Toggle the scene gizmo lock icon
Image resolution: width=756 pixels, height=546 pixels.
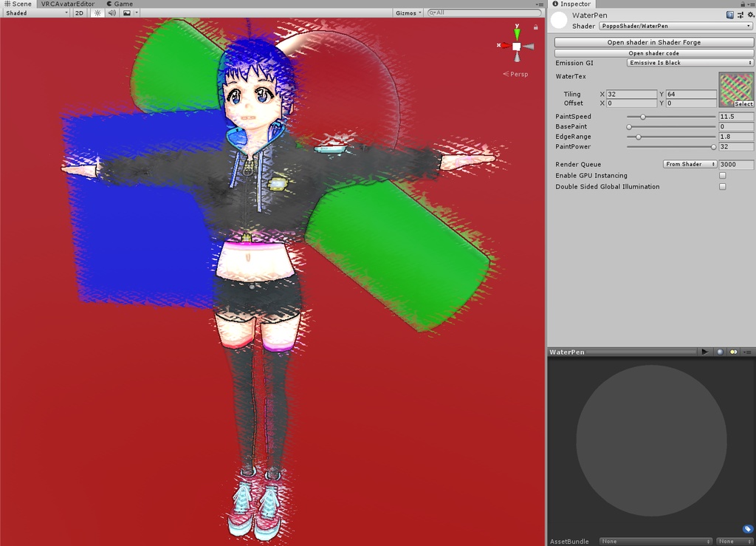[536, 27]
